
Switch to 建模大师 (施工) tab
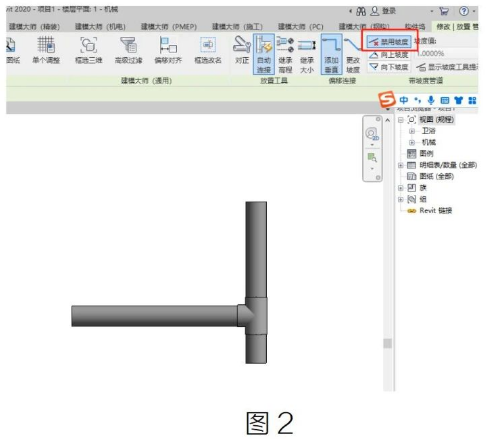tap(237, 27)
